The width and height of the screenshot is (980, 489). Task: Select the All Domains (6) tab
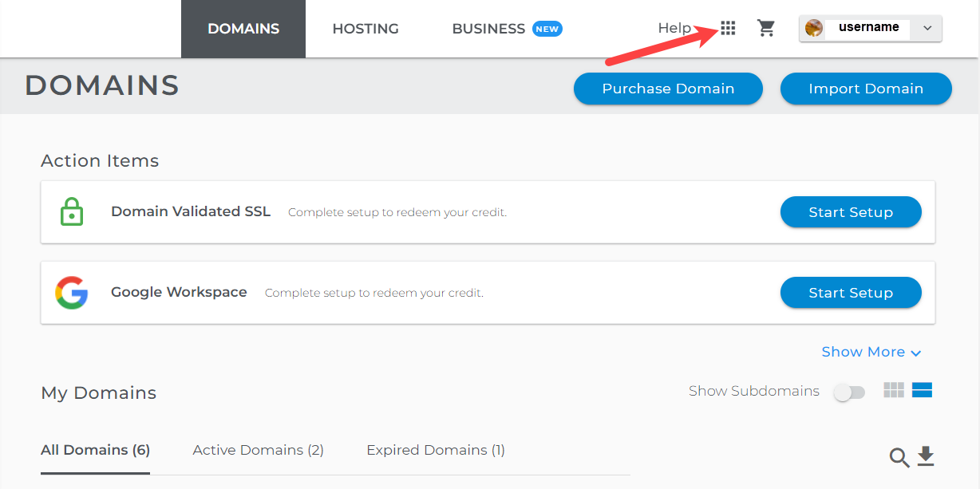[95, 450]
